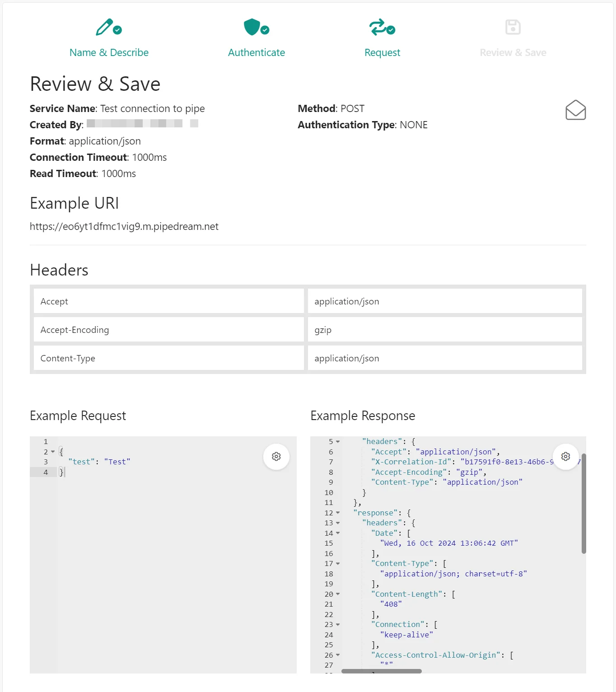Image resolution: width=616 pixels, height=692 pixels.
Task: Click the Authentication Type: NONE text
Action: pyautogui.click(x=363, y=125)
